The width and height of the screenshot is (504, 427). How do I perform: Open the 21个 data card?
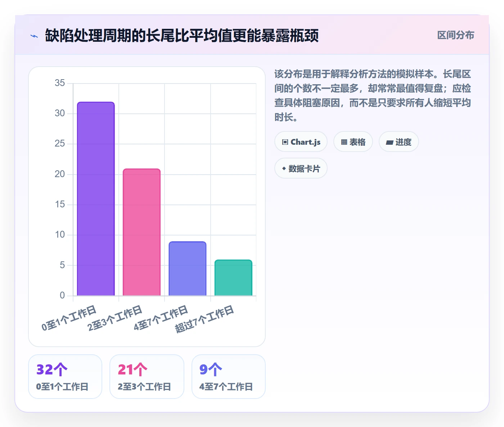(147, 377)
